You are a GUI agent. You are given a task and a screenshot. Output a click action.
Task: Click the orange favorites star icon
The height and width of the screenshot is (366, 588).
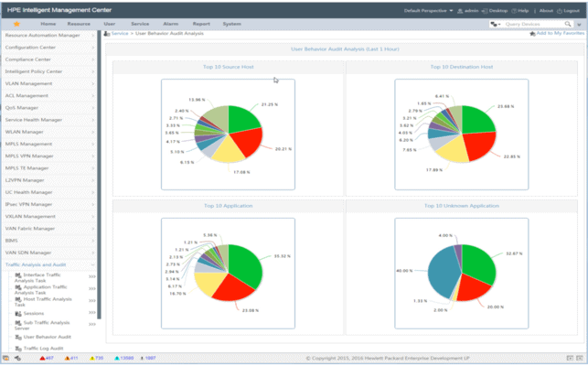pos(16,24)
